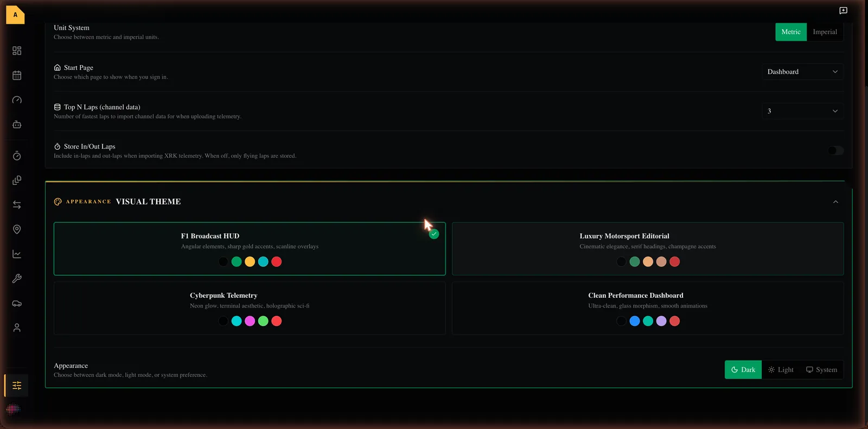This screenshot has width=868, height=429.
Task: Select Imperial unit system
Action: point(825,32)
